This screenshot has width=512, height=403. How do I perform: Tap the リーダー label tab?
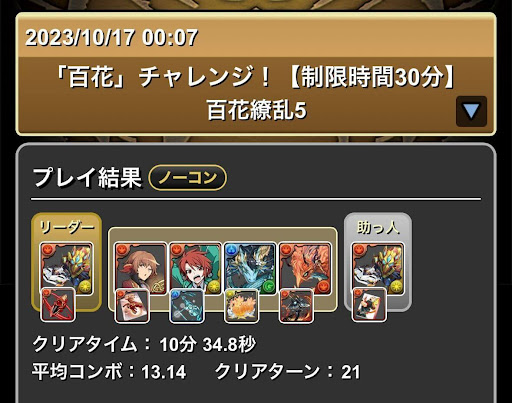point(67,228)
